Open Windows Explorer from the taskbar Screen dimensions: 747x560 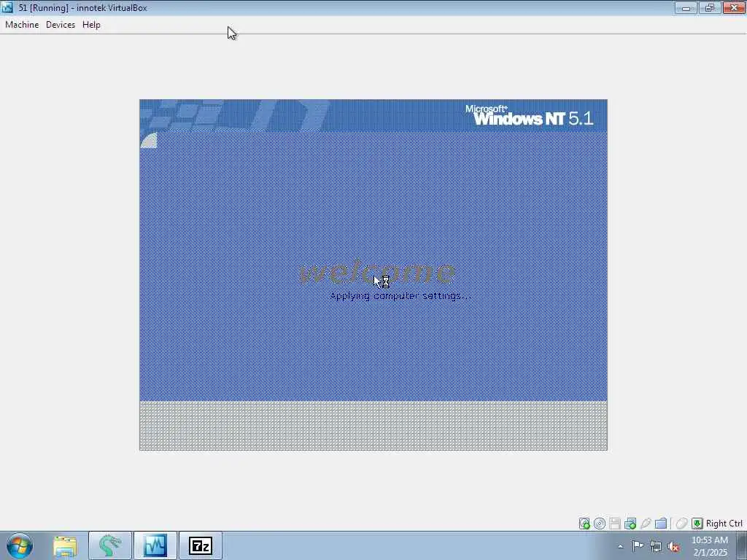pyautogui.click(x=65, y=545)
